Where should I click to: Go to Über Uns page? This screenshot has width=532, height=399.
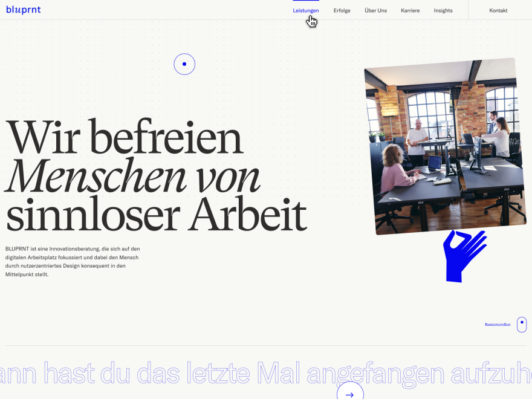click(375, 10)
